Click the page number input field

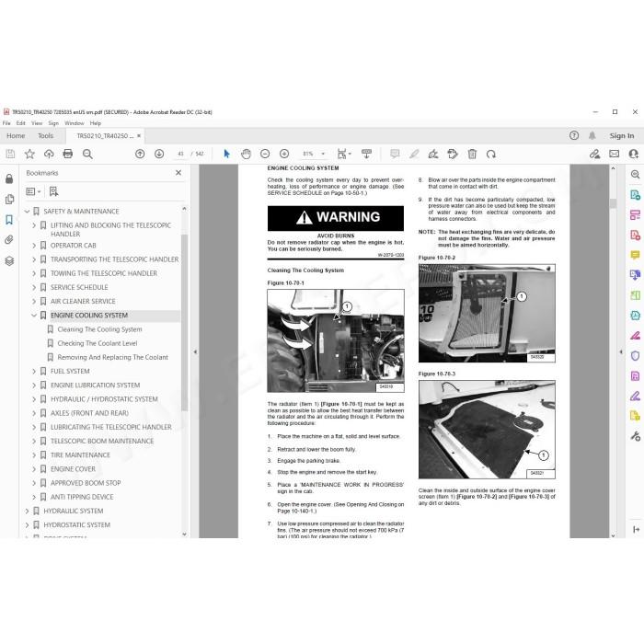point(180,154)
